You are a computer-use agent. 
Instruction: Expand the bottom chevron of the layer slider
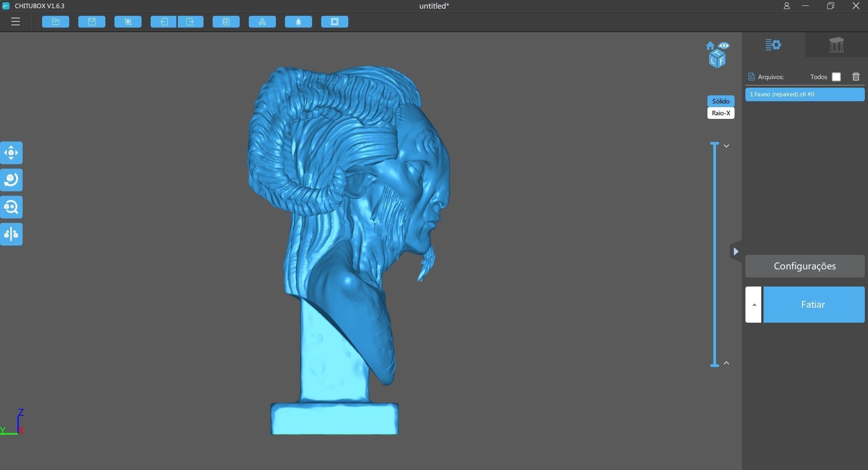(727, 363)
